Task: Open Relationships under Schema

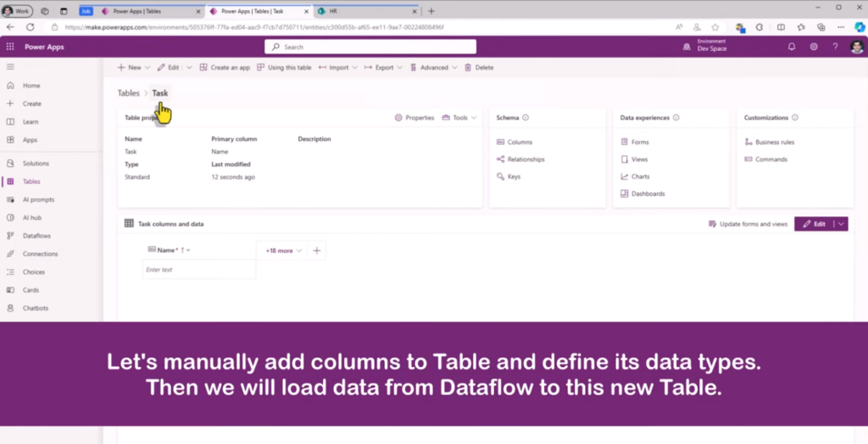Action: click(x=520, y=159)
